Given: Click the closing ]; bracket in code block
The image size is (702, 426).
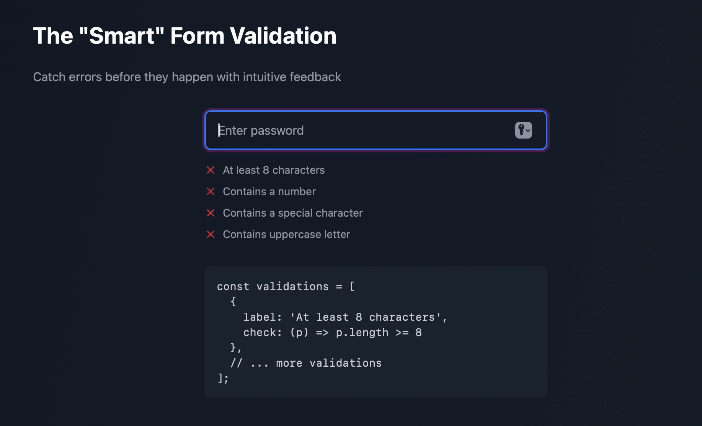Looking at the screenshot, I should click(x=223, y=379).
